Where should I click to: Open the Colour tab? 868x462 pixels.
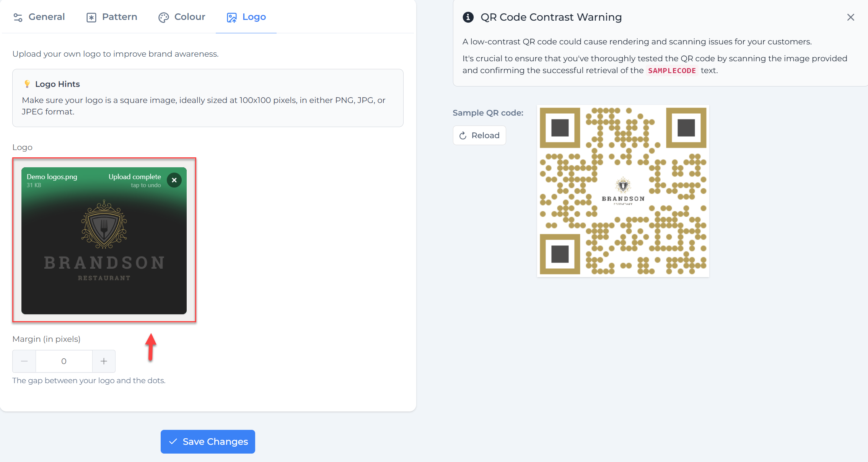pyautogui.click(x=182, y=17)
